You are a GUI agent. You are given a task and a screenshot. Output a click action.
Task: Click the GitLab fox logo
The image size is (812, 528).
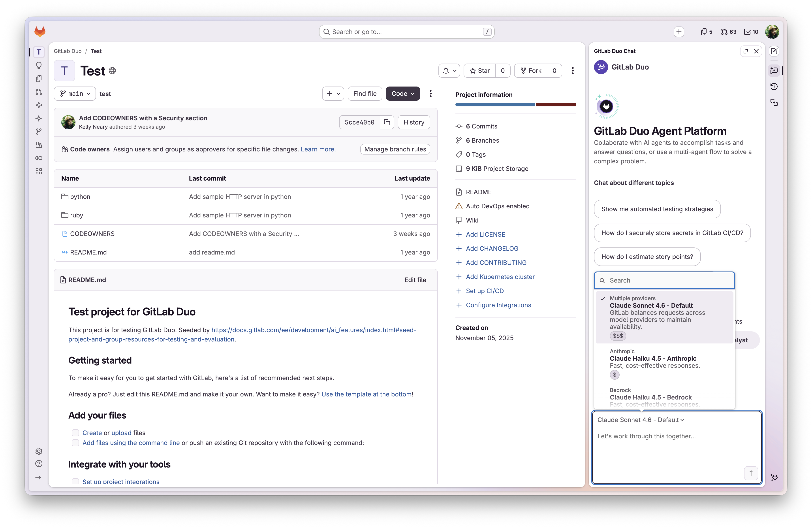click(40, 31)
